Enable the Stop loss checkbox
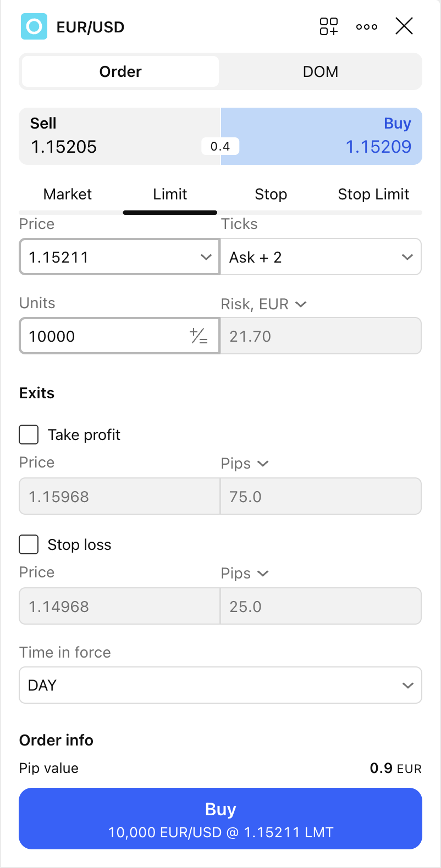 coord(29,544)
